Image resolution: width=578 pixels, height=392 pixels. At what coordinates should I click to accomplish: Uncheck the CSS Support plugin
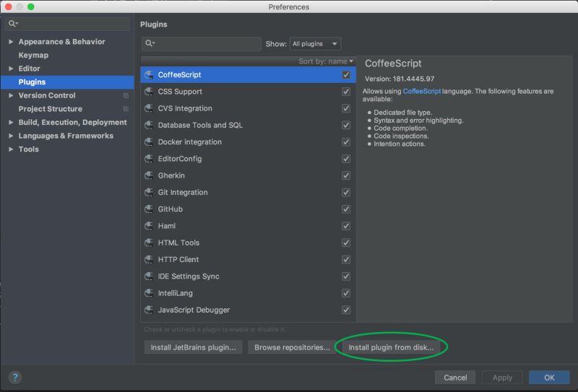coord(346,92)
